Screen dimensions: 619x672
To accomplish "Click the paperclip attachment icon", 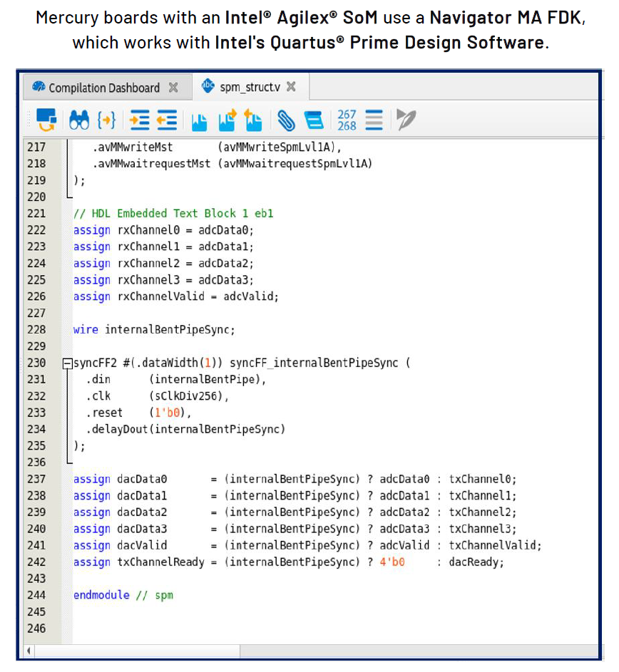I will (286, 120).
